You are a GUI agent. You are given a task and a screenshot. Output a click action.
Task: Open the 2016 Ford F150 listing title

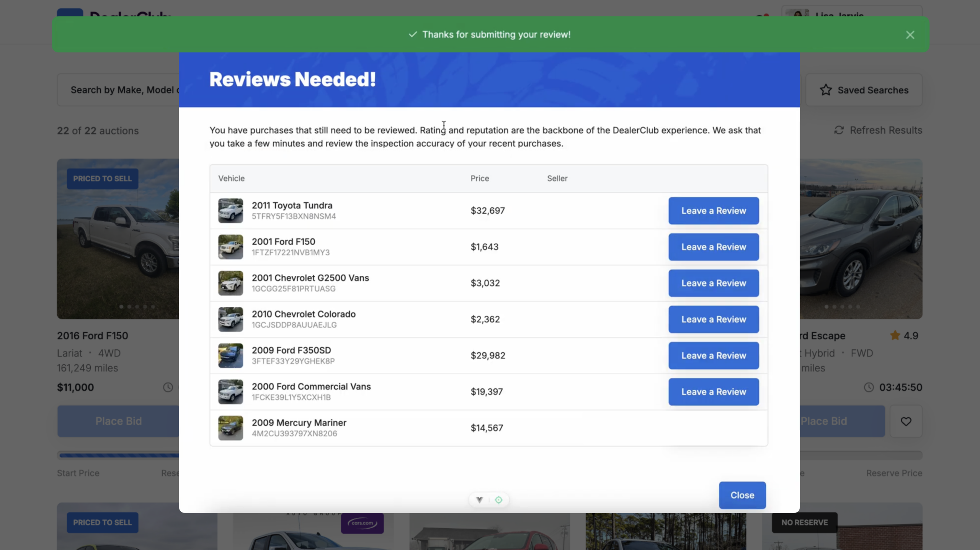(93, 336)
